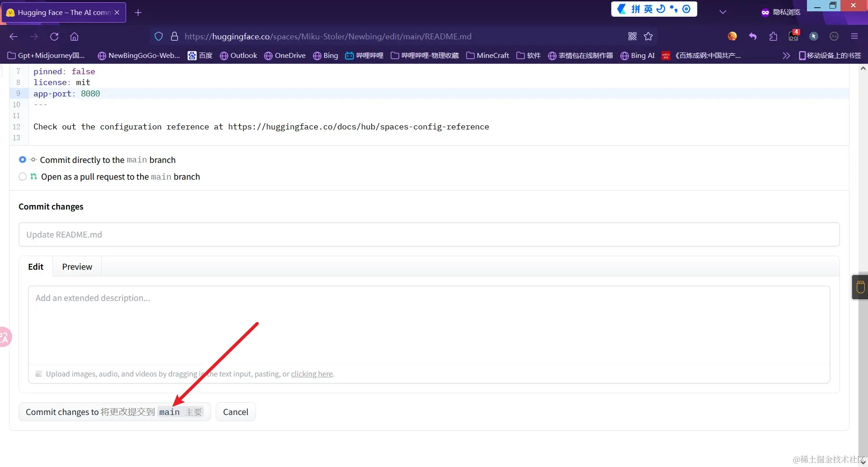Toggle punctuation mode in input method bar
Screen dimensions: 868x467
coord(674,9)
